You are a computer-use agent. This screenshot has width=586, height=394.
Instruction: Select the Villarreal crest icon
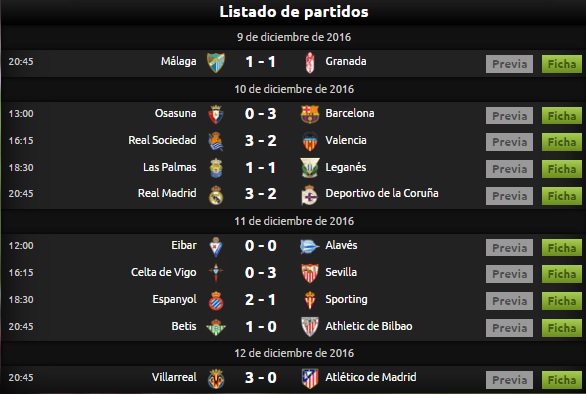(x=216, y=379)
